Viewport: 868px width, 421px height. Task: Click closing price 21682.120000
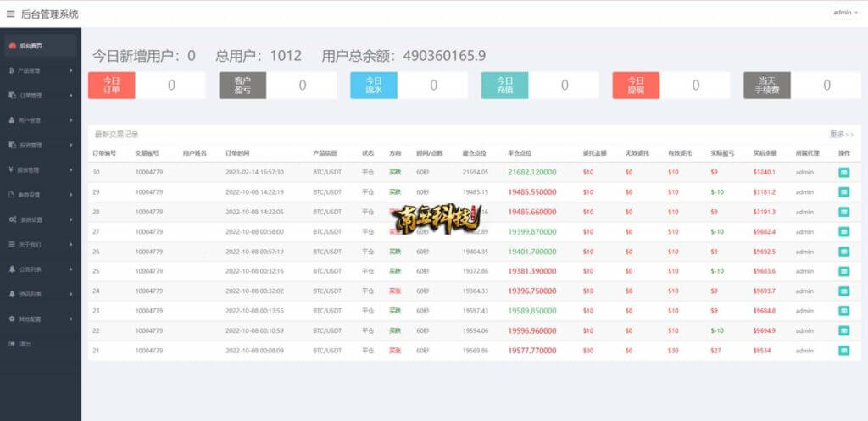click(532, 173)
